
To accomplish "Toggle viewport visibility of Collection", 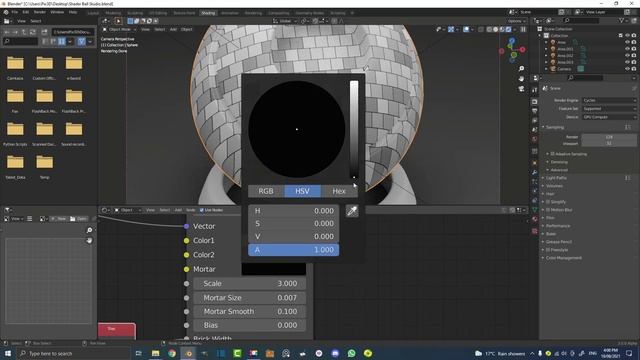I will pyautogui.click(x=627, y=36).
